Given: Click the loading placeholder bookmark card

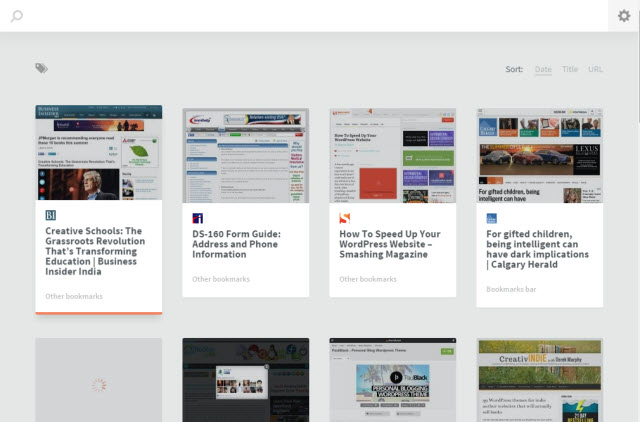Looking at the screenshot, I should [x=99, y=380].
